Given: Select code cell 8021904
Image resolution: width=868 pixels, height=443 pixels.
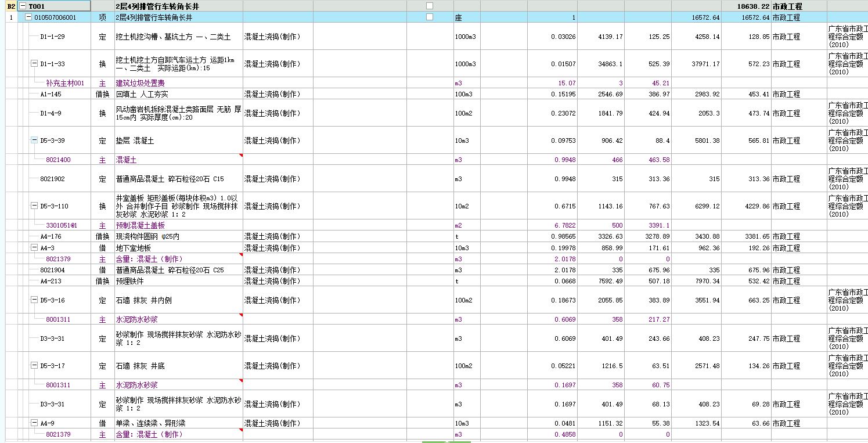Looking at the screenshot, I should (x=52, y=270).
